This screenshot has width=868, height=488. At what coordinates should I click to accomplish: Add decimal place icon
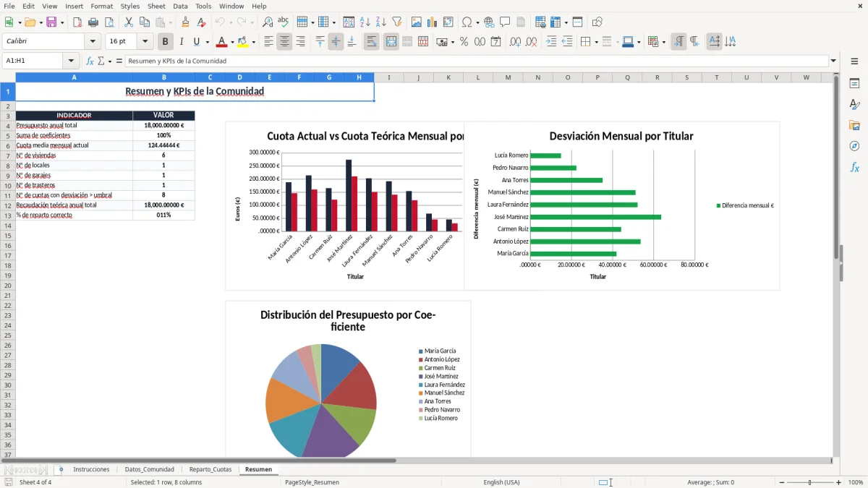pos(515,42)
